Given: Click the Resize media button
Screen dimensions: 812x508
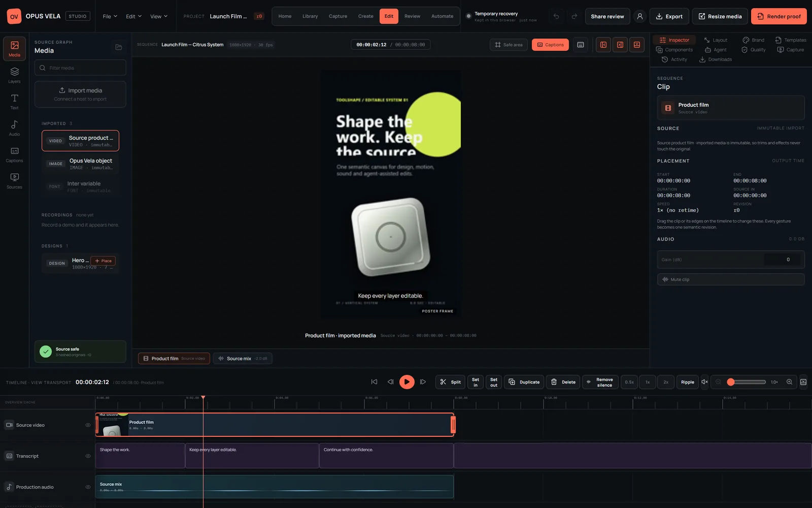Looking at the screenshot, I should (720, 16).
